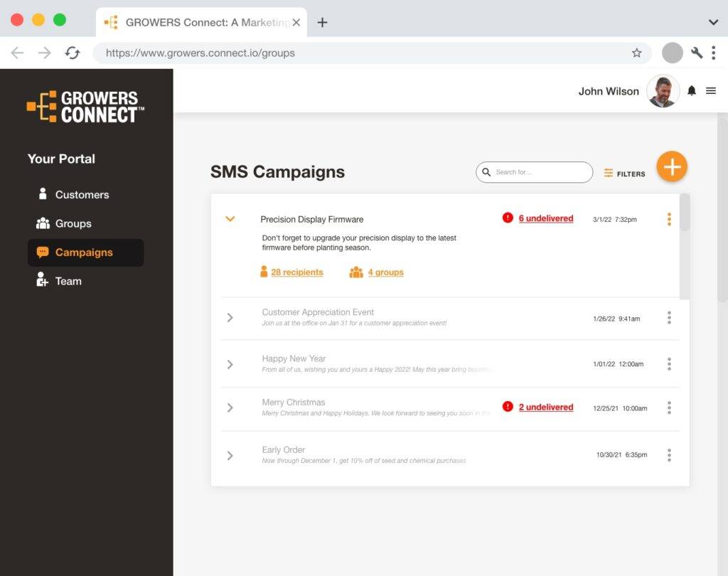Expand the Happy New Year campaign

(230, 364)
